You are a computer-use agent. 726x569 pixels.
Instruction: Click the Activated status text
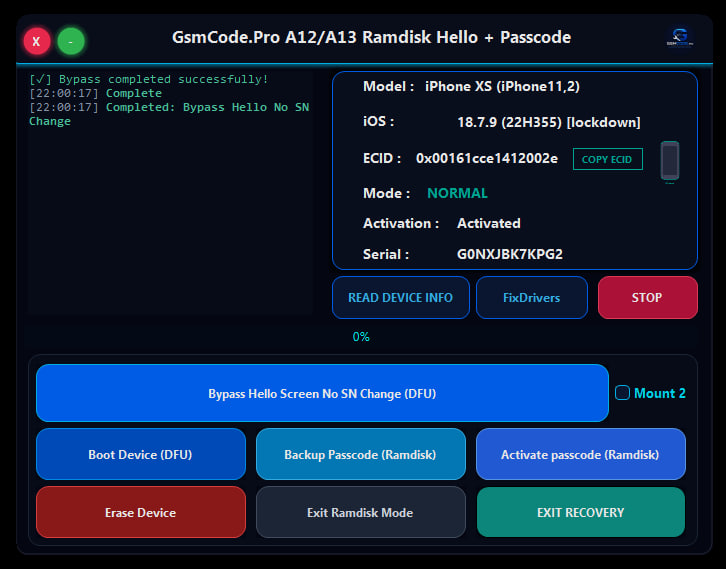(488, 223)
